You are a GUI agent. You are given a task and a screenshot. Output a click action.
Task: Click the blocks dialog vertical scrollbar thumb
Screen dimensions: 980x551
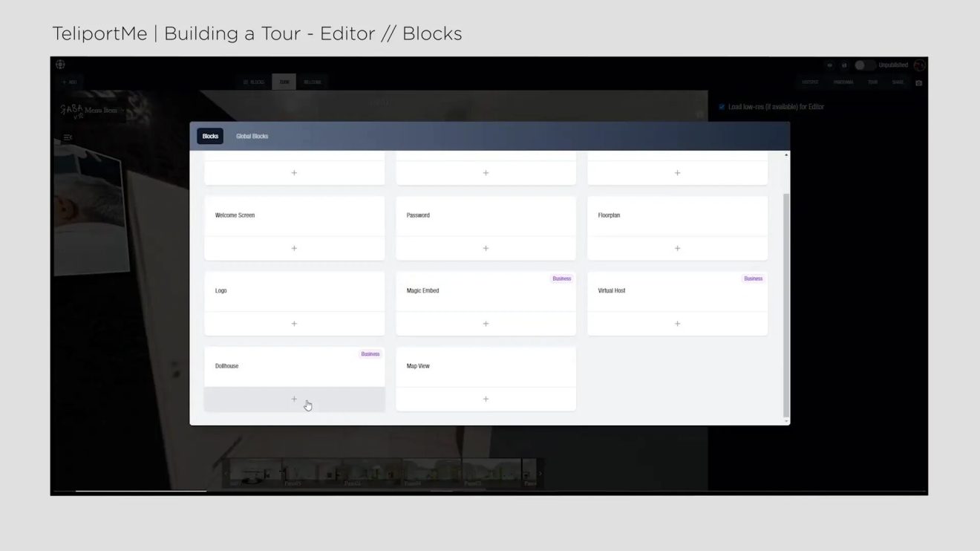pyautogui.click(x=786, y=305)
